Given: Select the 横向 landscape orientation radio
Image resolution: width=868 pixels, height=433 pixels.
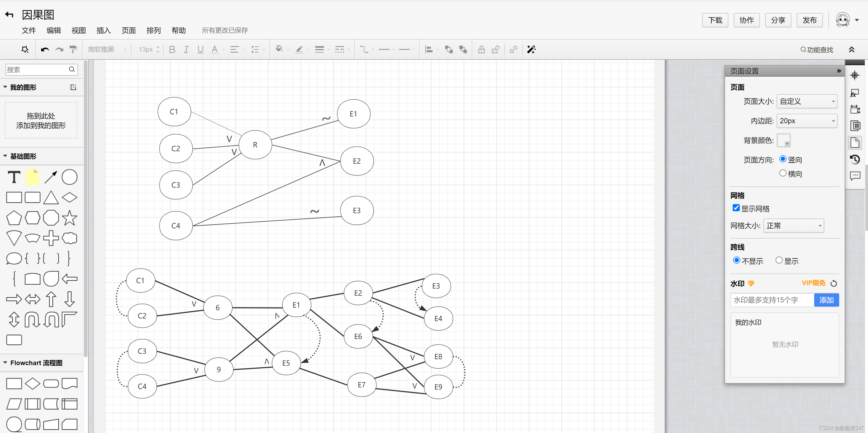Looking at the screenshot, I should pyautogui.click(x=783, y=173).
